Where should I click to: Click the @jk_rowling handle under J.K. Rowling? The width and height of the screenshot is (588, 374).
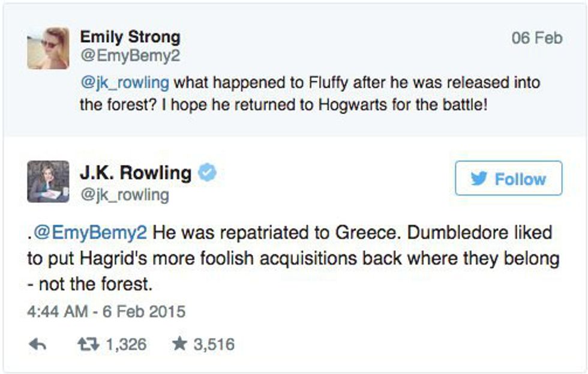pyautogui.click(x=125, y=195)
